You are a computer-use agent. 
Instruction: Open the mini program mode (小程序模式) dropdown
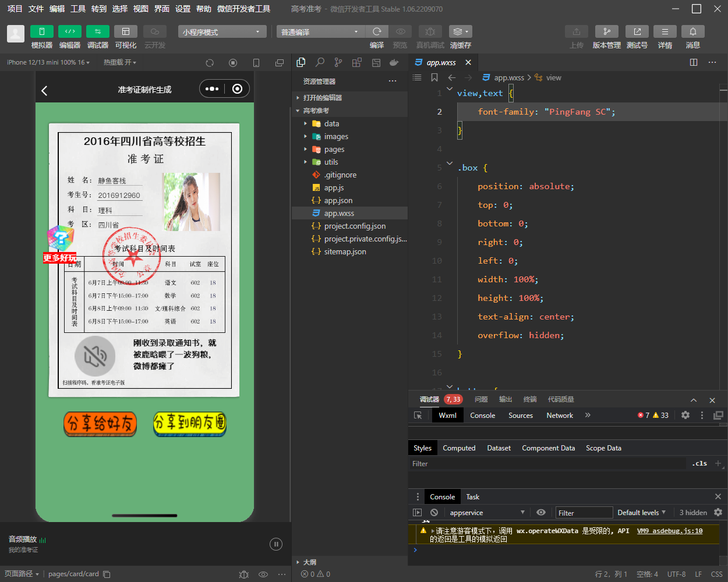222,32
